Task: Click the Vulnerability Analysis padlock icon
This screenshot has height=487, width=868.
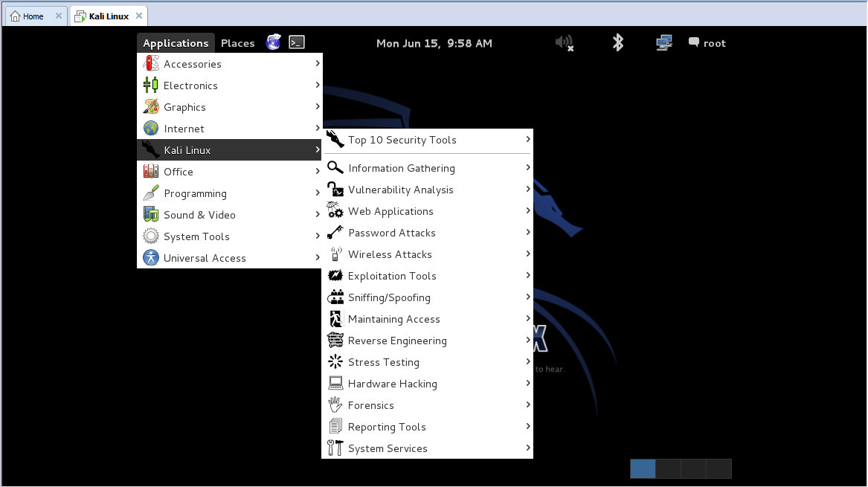Action: 335,190
